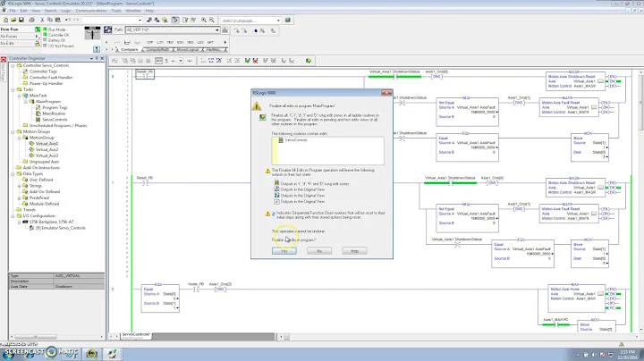
Task: Click the Undo toolbar icon
Action: click(x=67, y=20)
